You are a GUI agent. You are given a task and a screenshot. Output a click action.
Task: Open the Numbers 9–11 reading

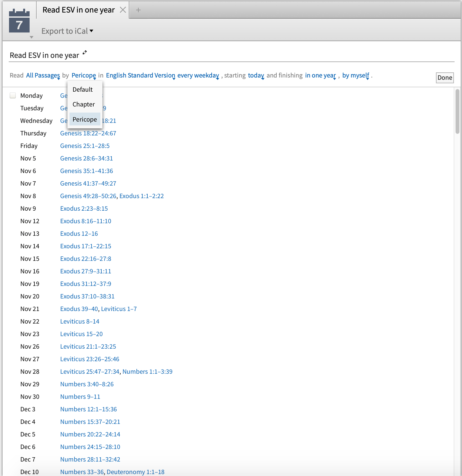pyautogui.click(x=80, y=397)
